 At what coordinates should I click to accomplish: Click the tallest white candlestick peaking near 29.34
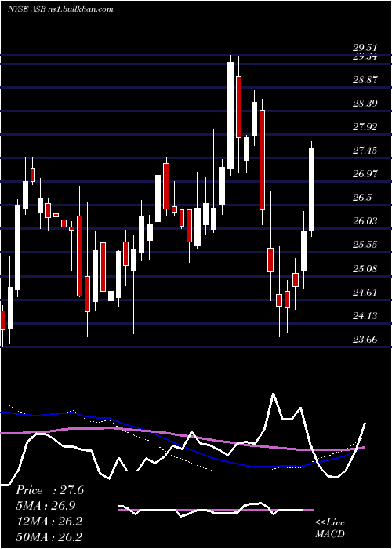click(230, 115)
